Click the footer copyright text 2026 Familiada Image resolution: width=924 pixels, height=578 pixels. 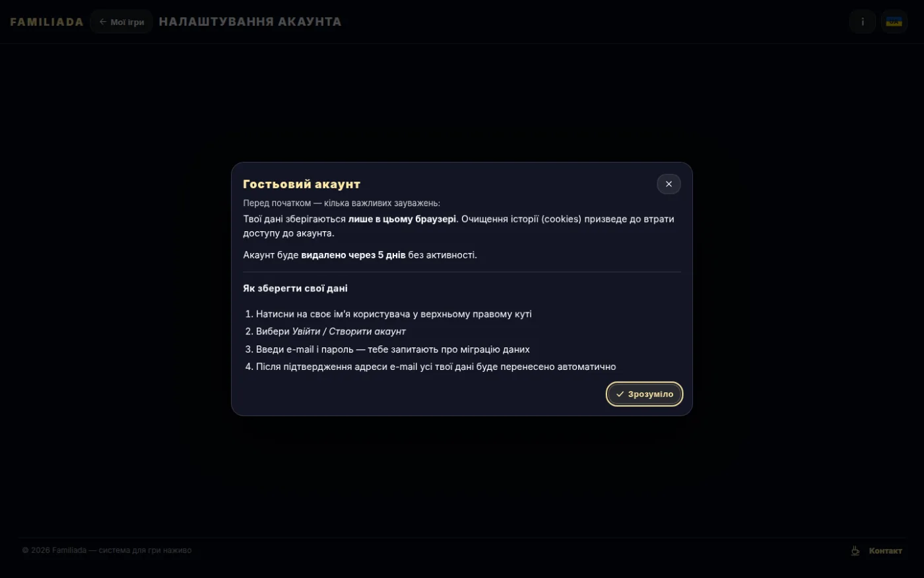point(107,550)
